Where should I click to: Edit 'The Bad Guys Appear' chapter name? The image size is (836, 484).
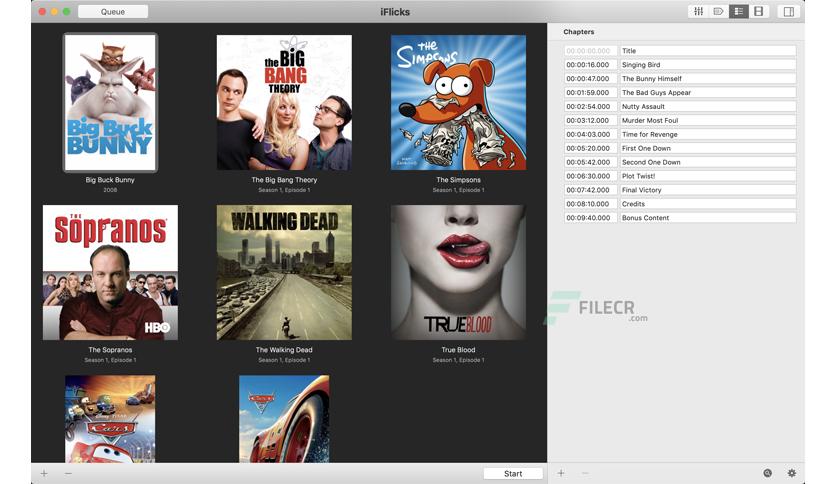click(x=708, y=92)
